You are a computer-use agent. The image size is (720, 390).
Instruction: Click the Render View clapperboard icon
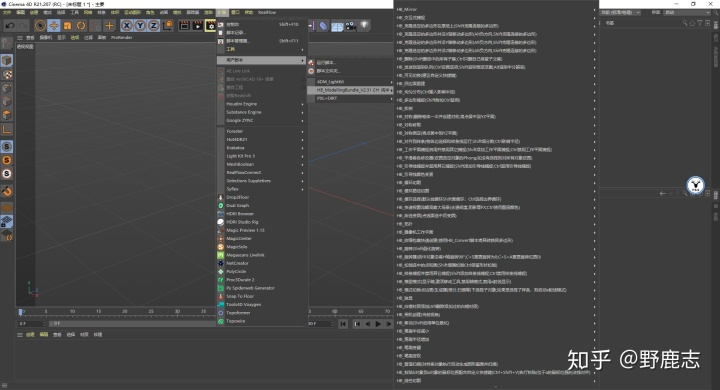point(184,26)
